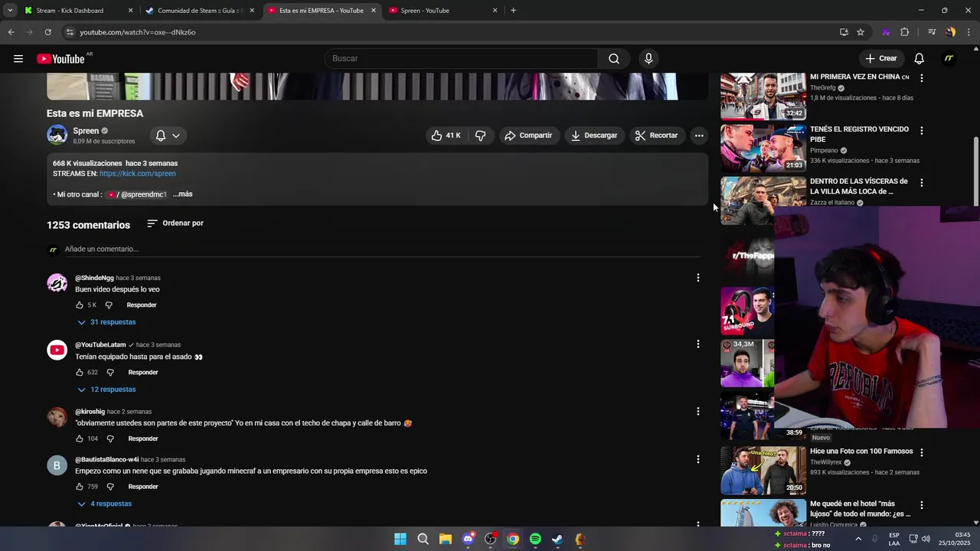Like @kiroshig's comment
The width and height of the screenshot is (980, 551).
pos(79,439)
